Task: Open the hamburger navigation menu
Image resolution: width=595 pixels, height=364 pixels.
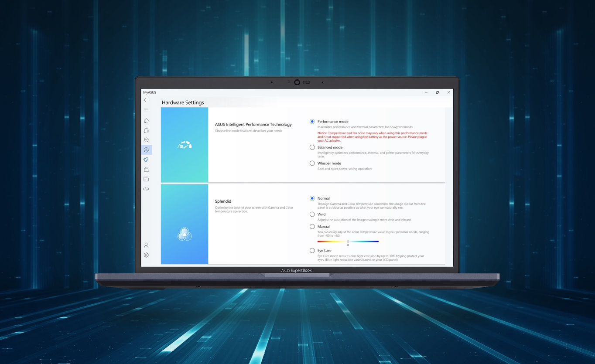Action: pyautogui.click(x=146, y=110)
